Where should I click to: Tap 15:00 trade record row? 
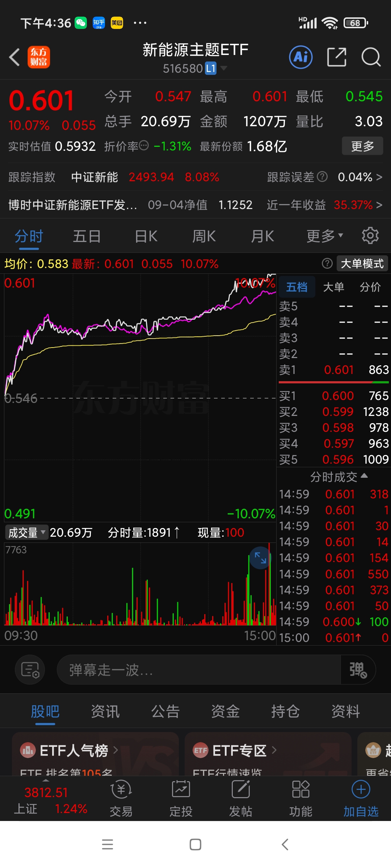(x=334, y=637)
